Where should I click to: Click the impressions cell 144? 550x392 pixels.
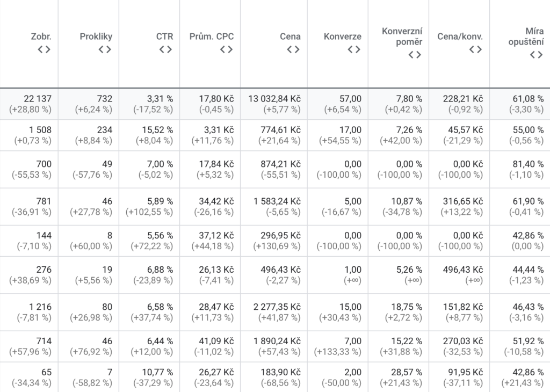click(44, 235)
